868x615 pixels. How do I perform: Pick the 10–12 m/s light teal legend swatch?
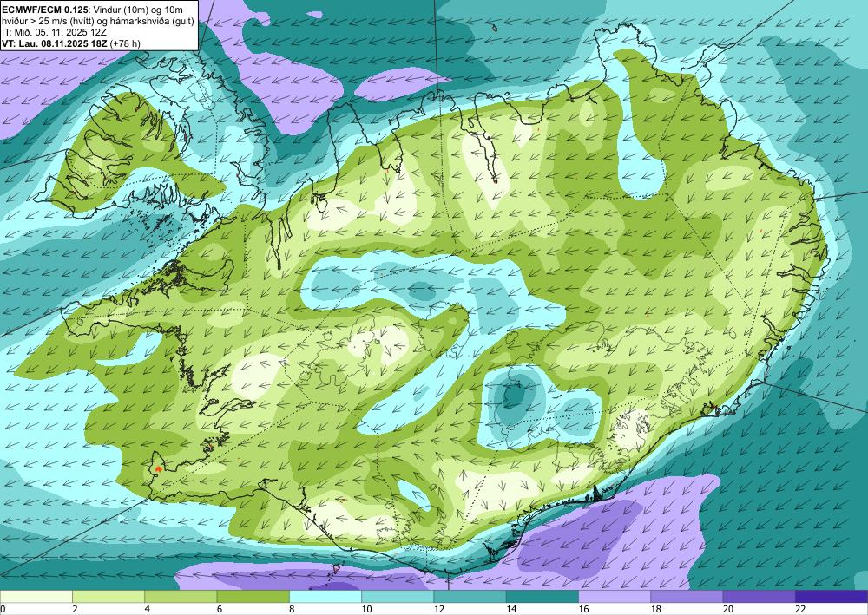tap(398, 596)
